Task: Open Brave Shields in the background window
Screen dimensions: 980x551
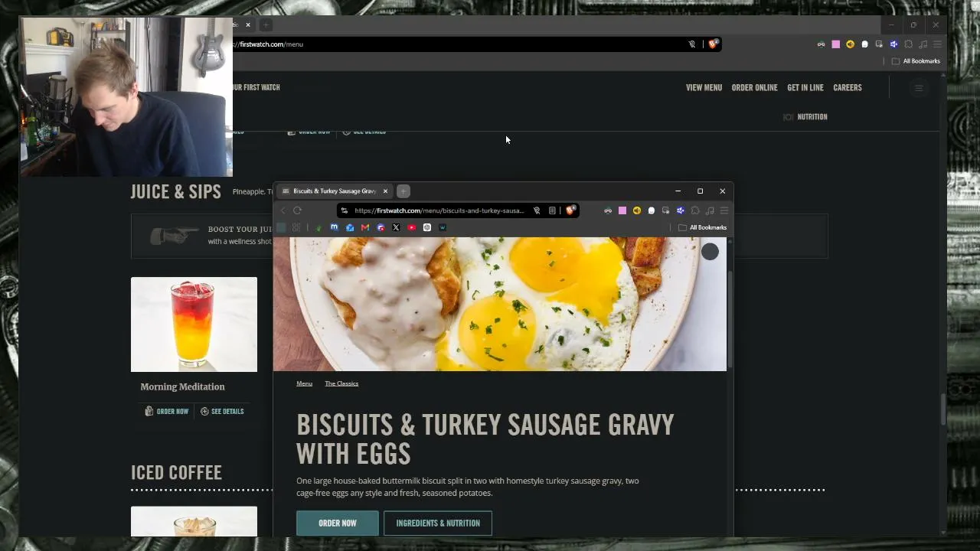Action: click(x=713, y=44)
